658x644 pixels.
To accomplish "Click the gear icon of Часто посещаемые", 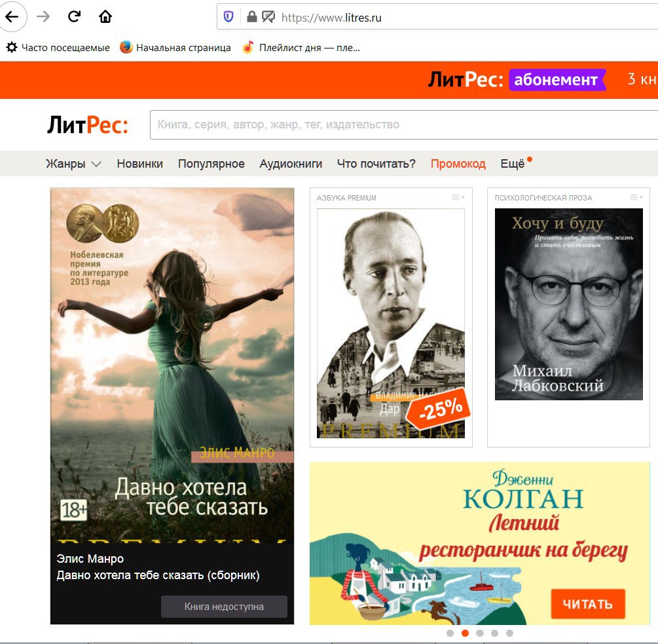I will tap(12, 47).
